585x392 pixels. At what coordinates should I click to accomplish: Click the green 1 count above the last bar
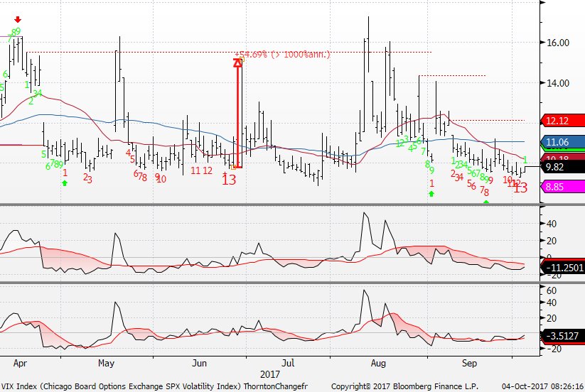(x=525, y=160)
